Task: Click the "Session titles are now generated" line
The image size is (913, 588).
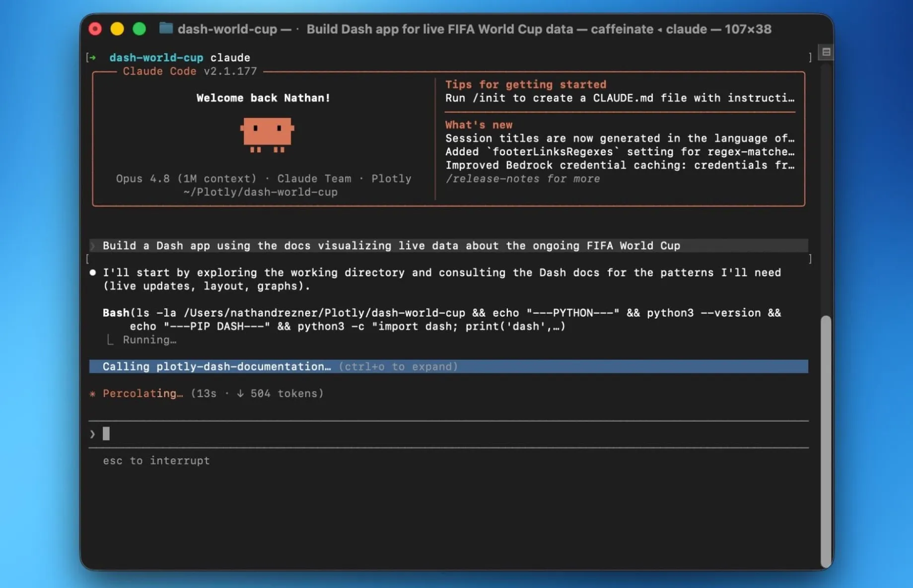Action: click(x=620, y=138)
